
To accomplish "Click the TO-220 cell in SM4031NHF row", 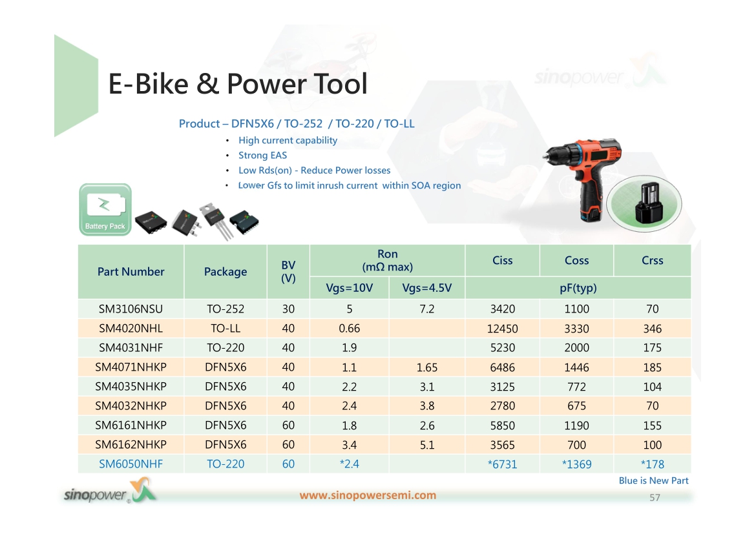I will [225, 347].
